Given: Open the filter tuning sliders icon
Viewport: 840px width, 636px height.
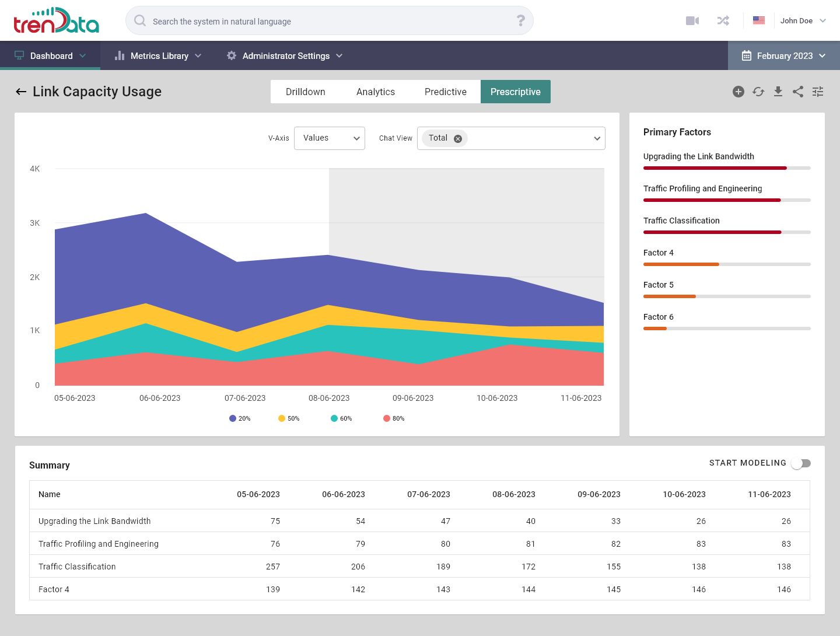Looking at the screenshot, I should (x=818, y=92).
